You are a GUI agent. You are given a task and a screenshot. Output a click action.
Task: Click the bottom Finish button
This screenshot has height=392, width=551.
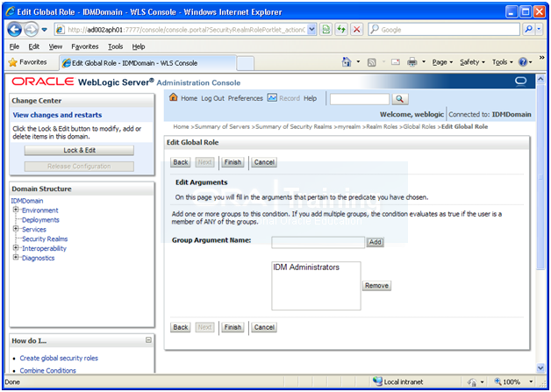[233, 327]
